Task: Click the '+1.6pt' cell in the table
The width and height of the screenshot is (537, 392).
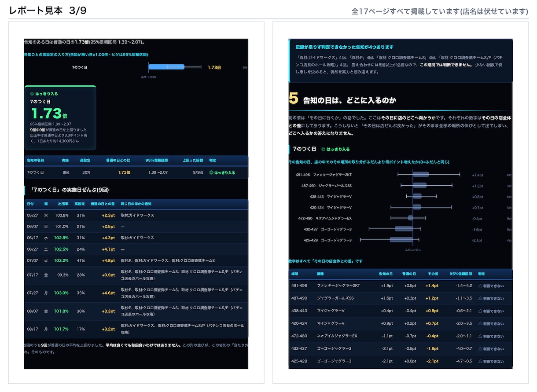Action: pyautogui.click(x=386, y=298)
